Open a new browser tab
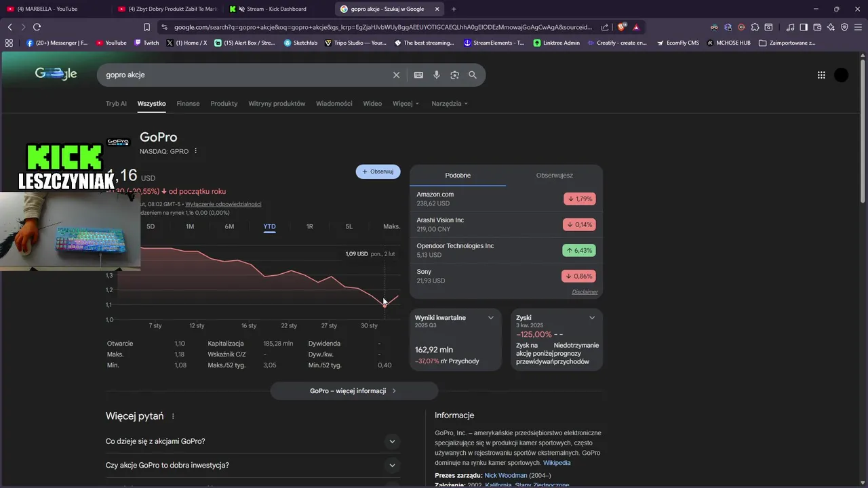 tap(454, 9)
